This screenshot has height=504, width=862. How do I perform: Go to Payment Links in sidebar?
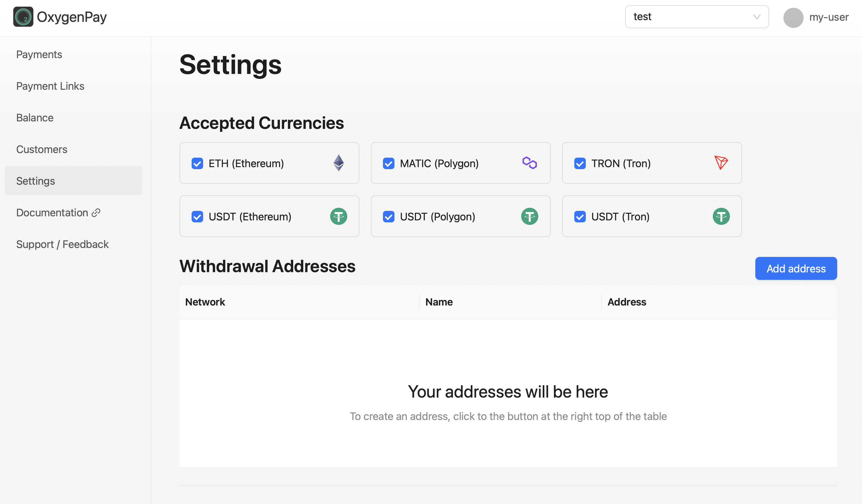(x=73, y=86)
